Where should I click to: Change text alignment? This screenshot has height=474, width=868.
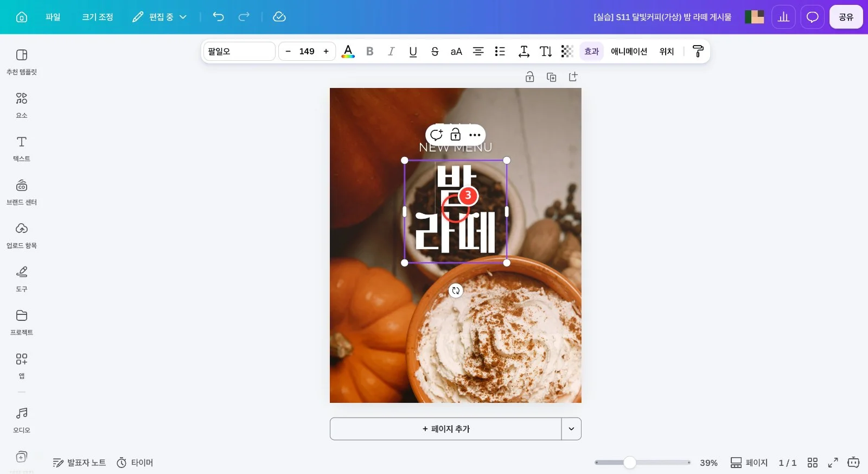point(478,51)
